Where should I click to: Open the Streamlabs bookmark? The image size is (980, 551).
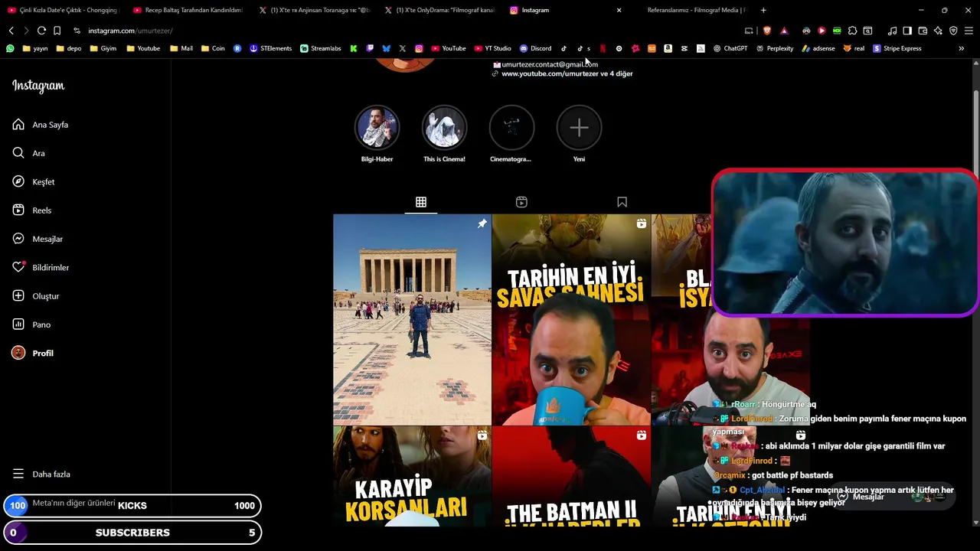pos(321,48)
